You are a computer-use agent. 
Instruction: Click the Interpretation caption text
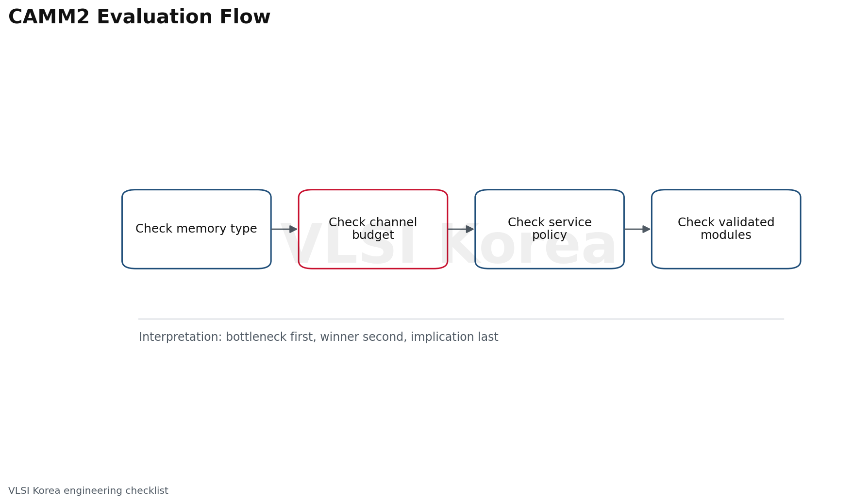click(x=318, y=337)
